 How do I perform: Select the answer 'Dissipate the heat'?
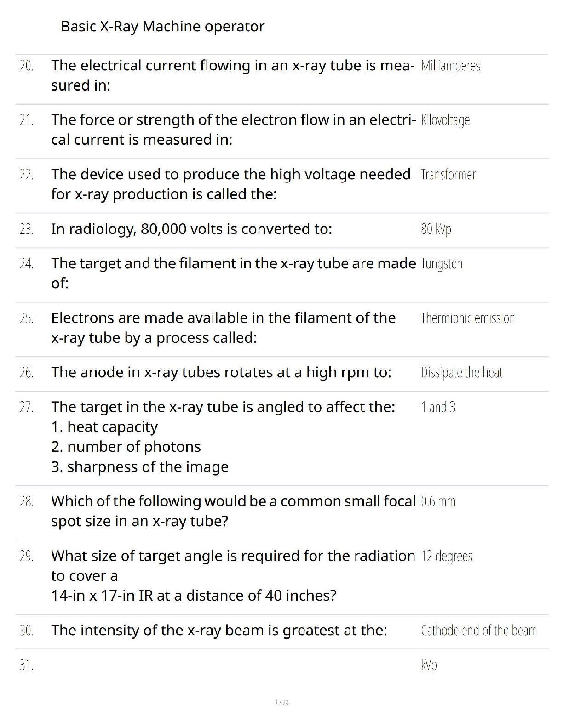coord(461,373)
